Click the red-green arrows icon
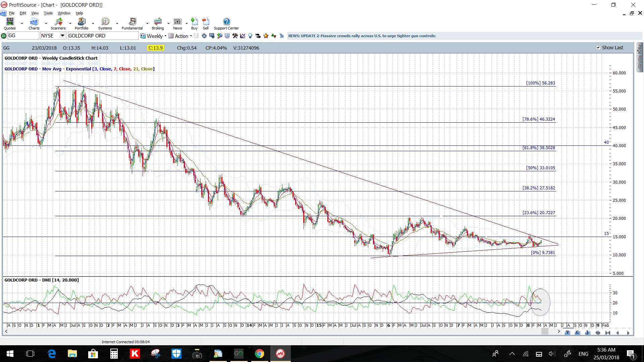Viewport: 644px width, 362px height. point(274,36)
